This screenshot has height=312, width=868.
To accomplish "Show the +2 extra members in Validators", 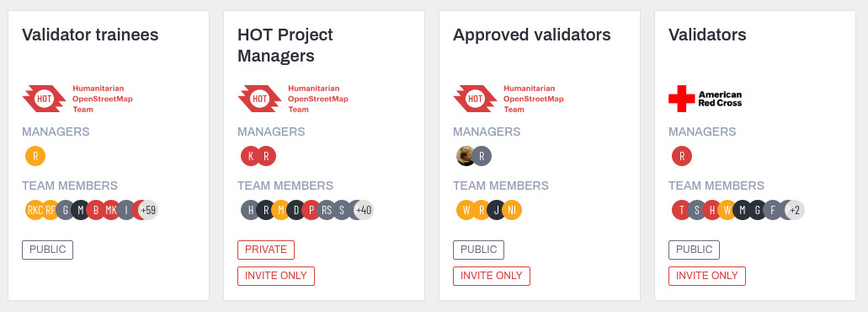I will [x=795, y=210].
